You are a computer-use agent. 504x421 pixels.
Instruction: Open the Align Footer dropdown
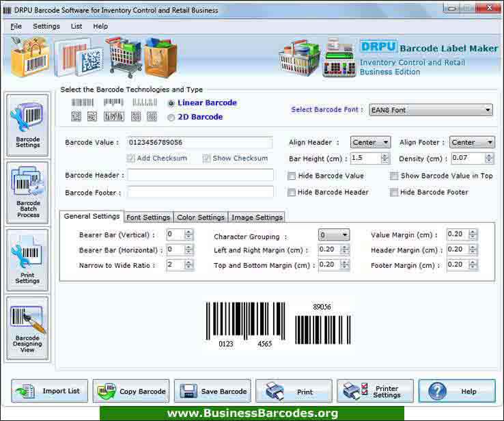pos(472,142)
